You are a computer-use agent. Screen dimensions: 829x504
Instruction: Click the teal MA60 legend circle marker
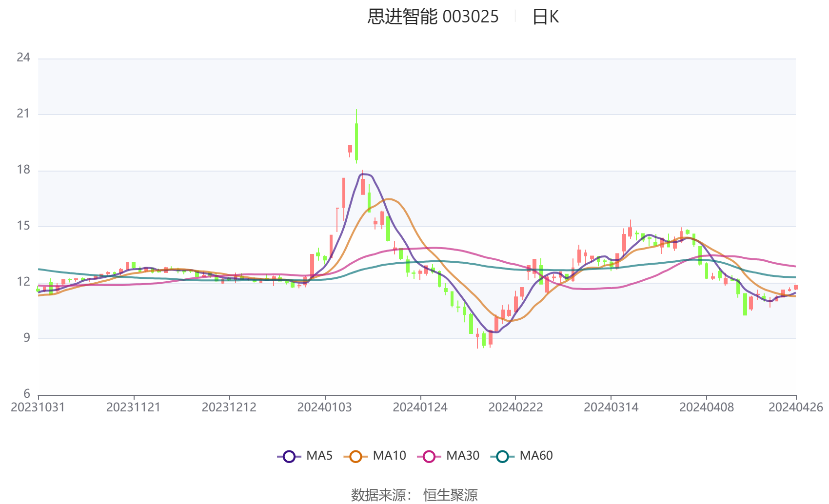(503, 456)
